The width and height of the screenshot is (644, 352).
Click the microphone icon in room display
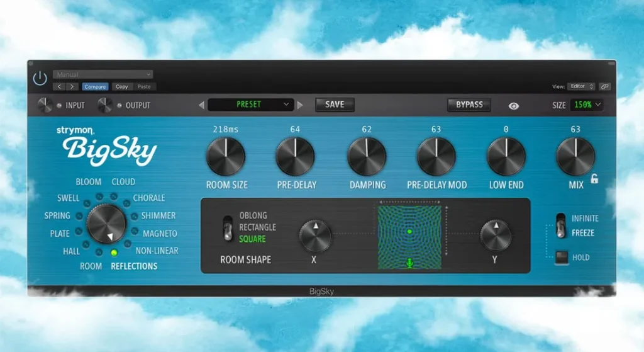click(x=409, y=263)
